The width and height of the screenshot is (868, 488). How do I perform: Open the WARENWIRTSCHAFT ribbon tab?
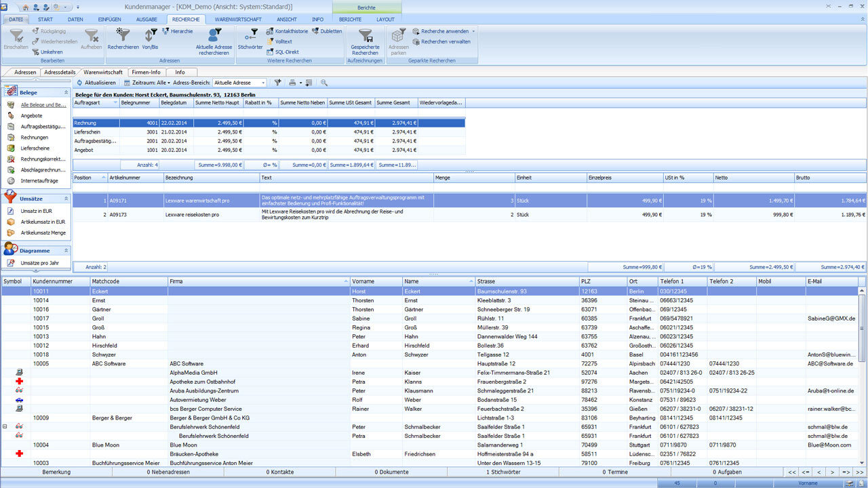240,19
